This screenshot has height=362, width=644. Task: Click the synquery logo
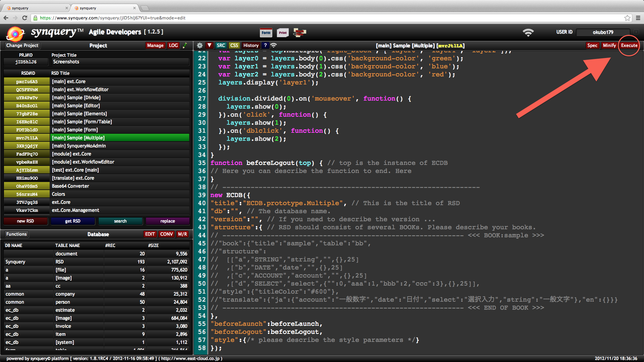tap(45, 33)
